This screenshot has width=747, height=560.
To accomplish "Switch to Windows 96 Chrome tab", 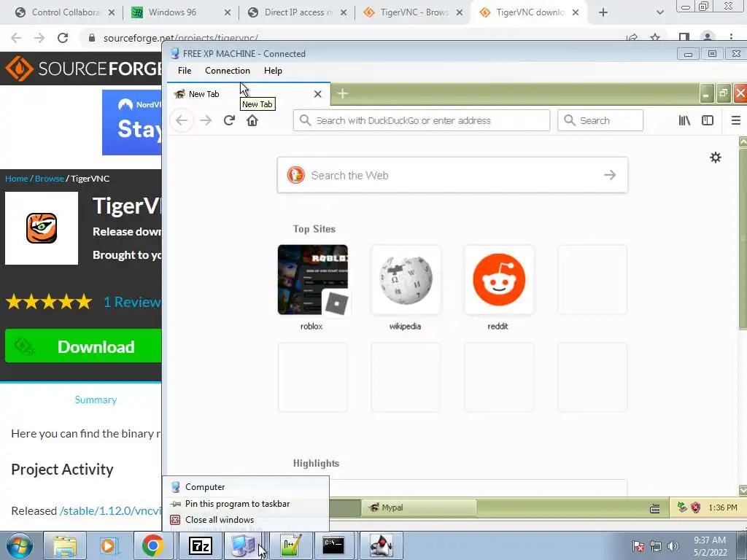I will tap(181, 12).
